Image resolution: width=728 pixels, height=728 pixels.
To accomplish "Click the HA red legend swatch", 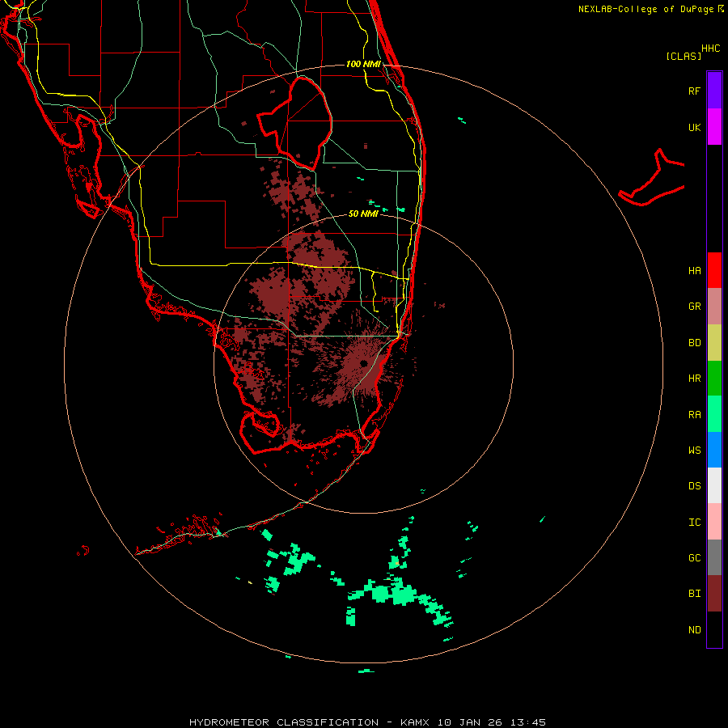I will 714,270.
